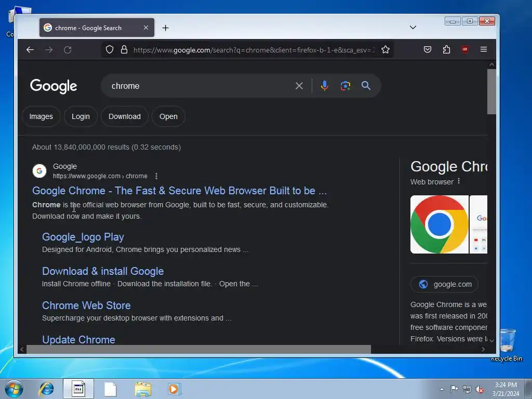Submit search with the magnifying glass icon
532x399 pixels.
(x=366, y=86)
